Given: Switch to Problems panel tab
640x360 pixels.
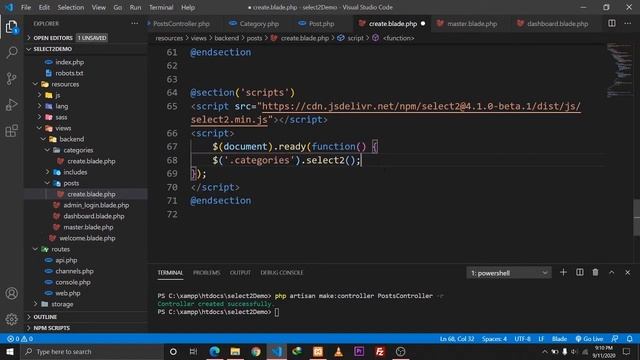Looking at the screenshot, I should [x=207, y=273].
